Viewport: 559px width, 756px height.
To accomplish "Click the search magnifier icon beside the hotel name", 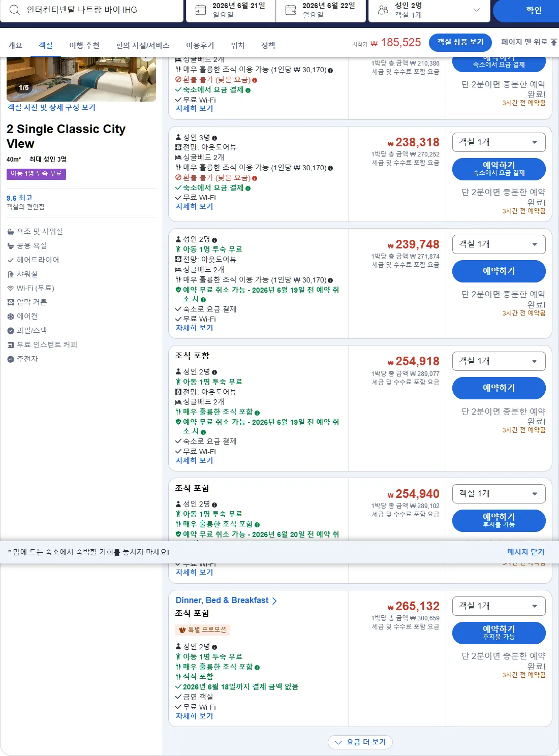I will (15, 10).
